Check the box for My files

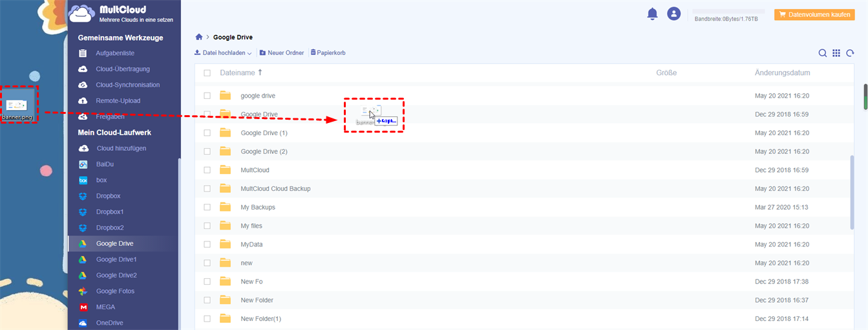pos(207,226)
